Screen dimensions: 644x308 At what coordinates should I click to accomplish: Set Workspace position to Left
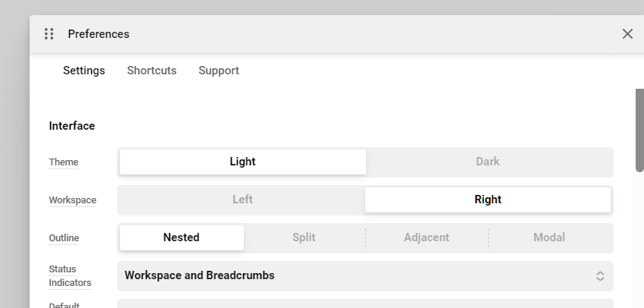242,200
